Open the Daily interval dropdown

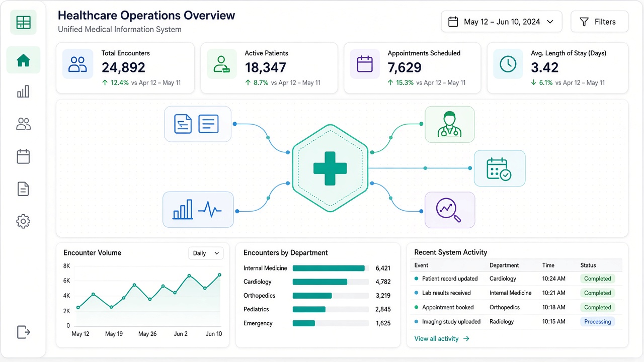click(x=206, y=253)
